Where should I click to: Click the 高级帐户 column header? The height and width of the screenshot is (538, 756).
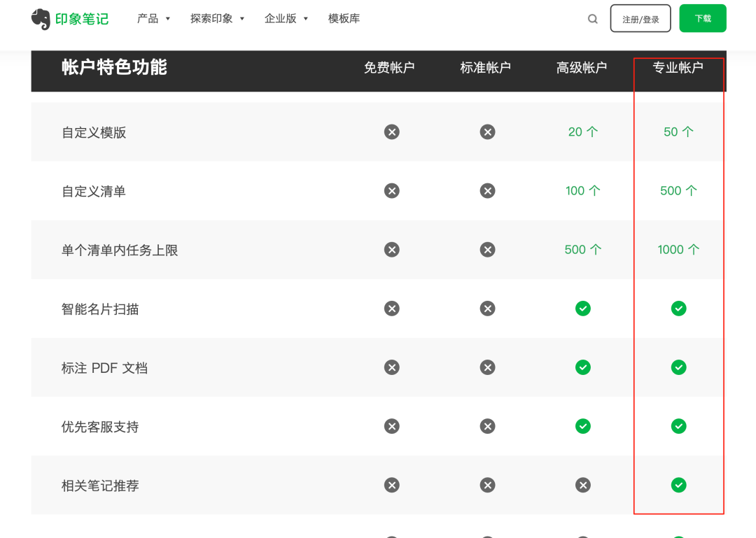[x=582, y=67]
